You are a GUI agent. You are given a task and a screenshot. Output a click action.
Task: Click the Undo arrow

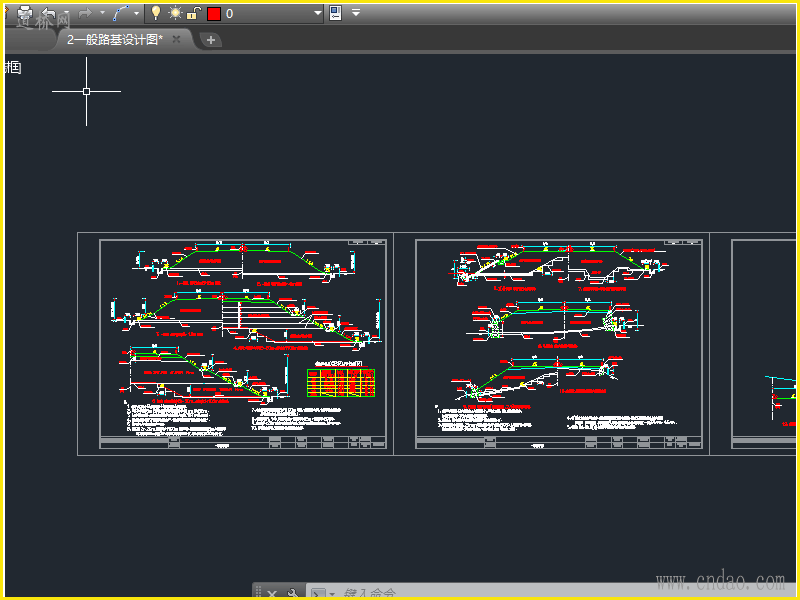tap(48, 13)
